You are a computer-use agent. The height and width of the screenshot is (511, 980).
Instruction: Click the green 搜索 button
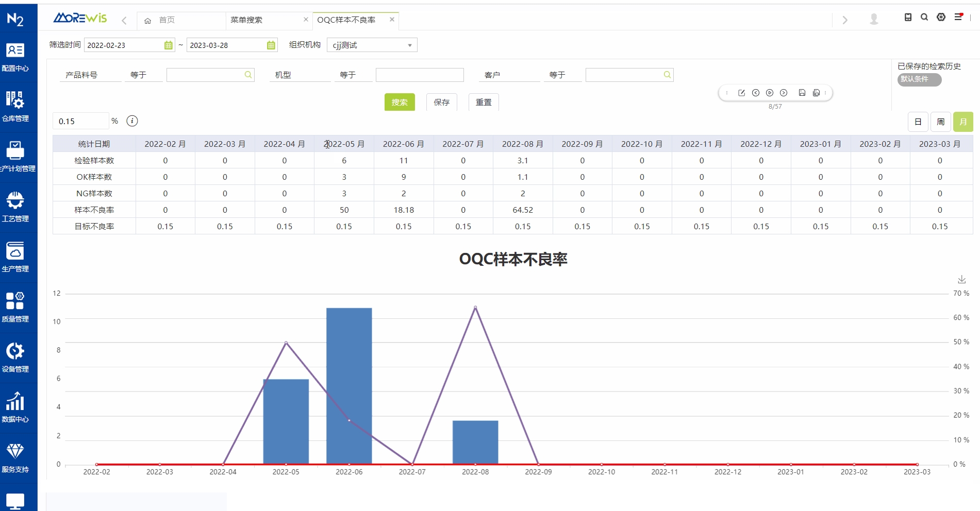tap(400, 103)
